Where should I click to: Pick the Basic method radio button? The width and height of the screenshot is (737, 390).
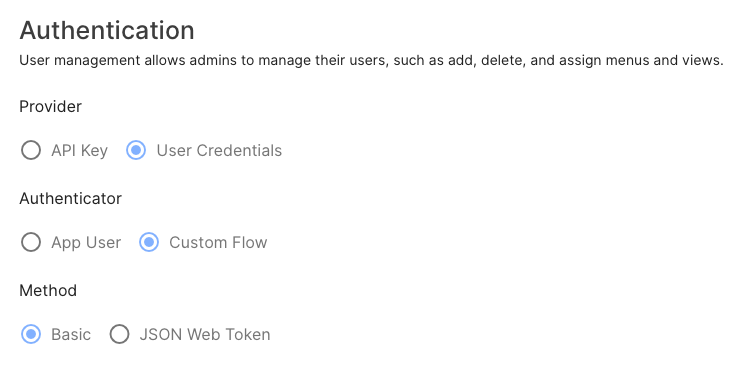coord(31,335)
